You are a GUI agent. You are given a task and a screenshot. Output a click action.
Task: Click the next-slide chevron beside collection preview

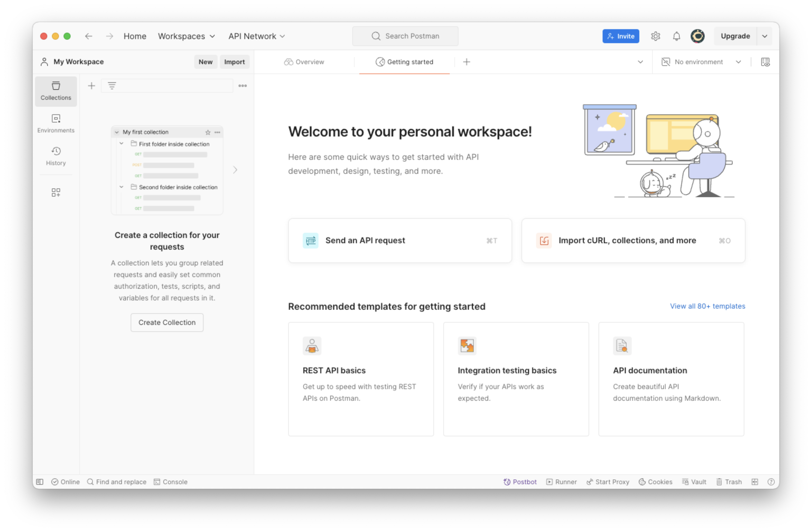point(235,169)
